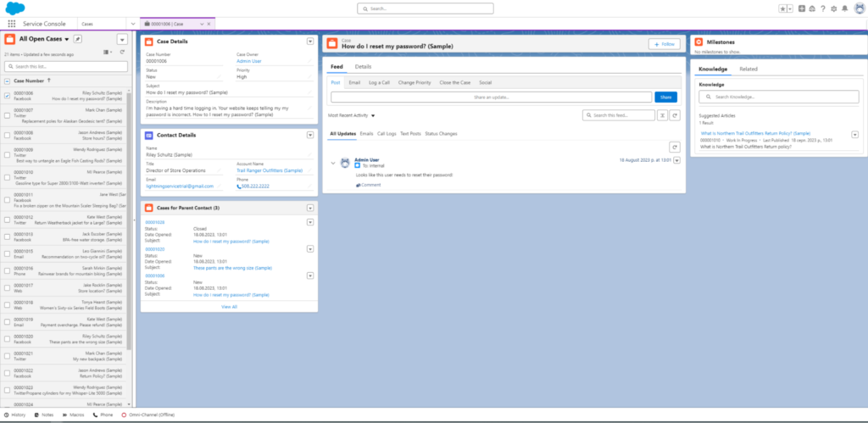Select the checkbox for case 00001007
Viewport: 868px width, 423px height.
[x=8, y=114]
